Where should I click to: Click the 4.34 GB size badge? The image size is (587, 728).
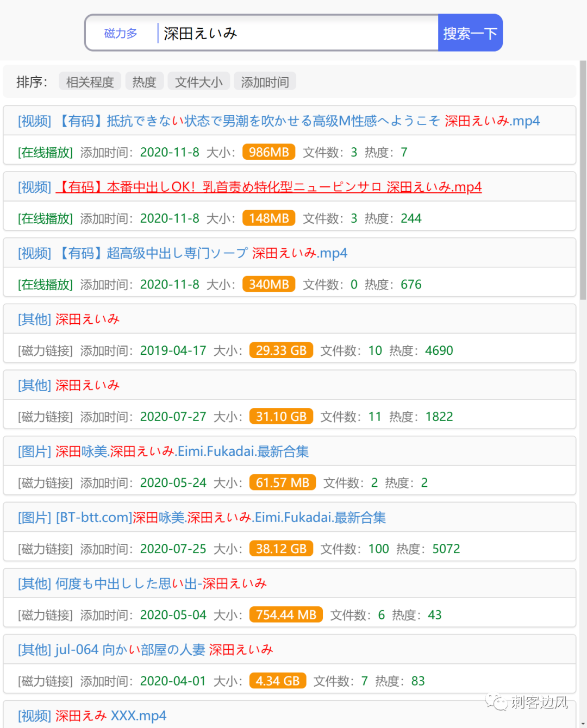[278, 681]
